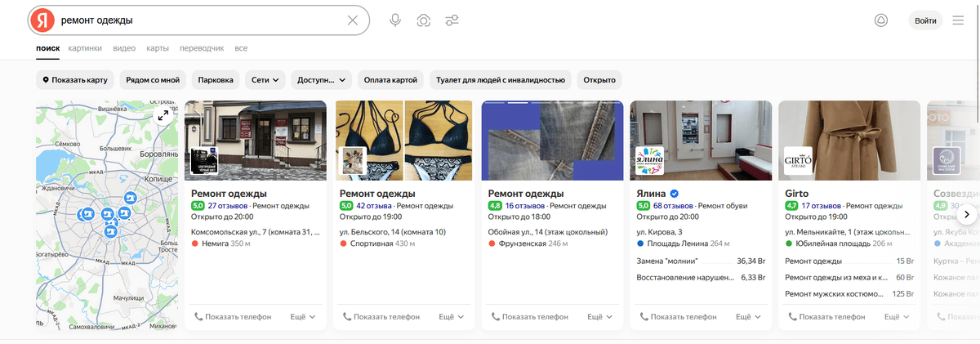The height and width of the screenshot is (344, 980).
Task: Click the Ялина logo badge
Action: pos(649,160)
